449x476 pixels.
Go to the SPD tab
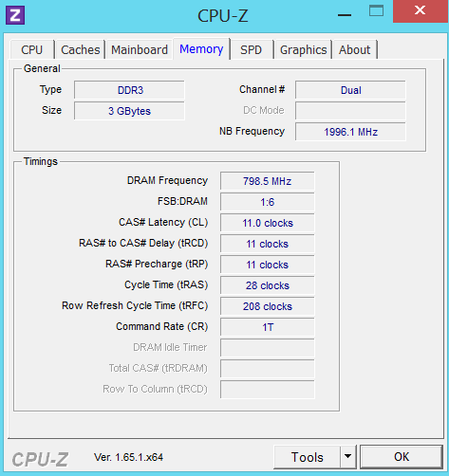(251, 49)
